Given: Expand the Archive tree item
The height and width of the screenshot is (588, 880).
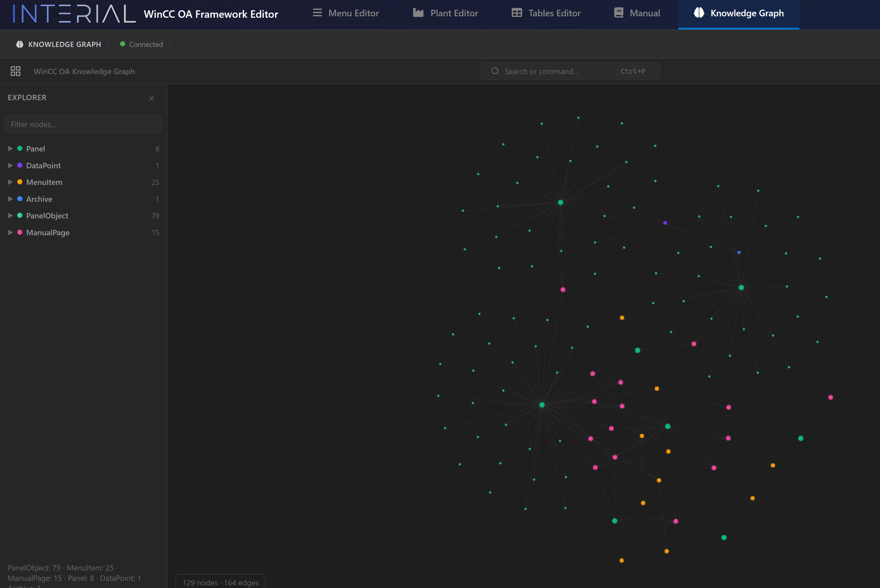Looking at the screenshot, I should [x=10, y=199].
